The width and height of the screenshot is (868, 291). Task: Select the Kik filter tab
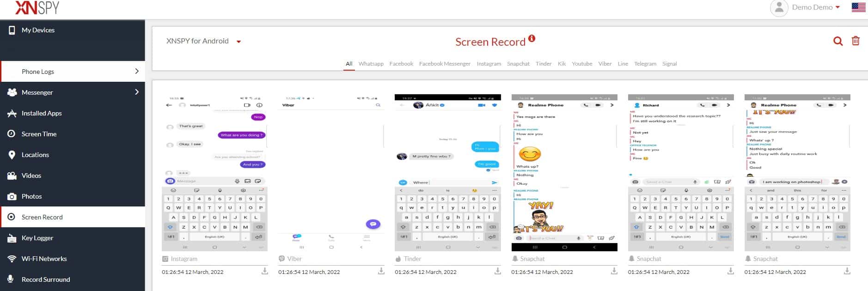tap(562, 64)
